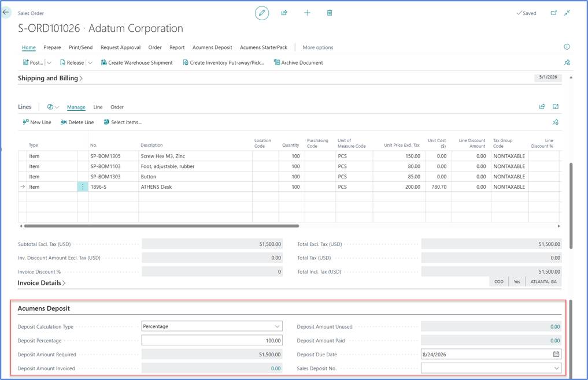Image resolution: width=588 pixels, height=380 pixels.
Task: Expand the Lines section to full view
Action: (x=556, y=107)
